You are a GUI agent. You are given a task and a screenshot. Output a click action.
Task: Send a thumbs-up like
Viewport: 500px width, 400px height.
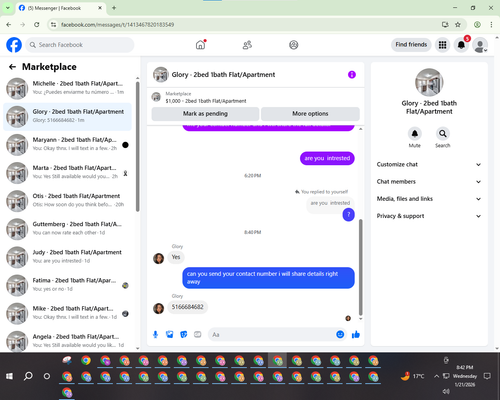pos(356,334)
